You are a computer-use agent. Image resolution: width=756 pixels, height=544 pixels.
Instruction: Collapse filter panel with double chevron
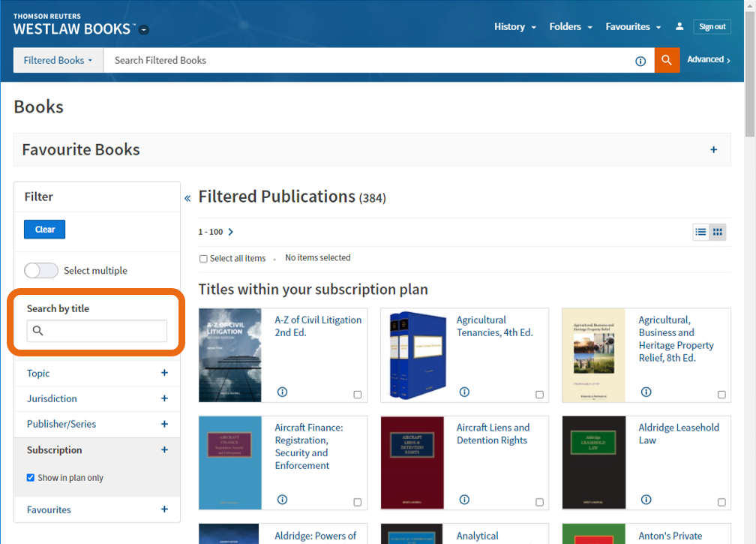click(187, 198)
